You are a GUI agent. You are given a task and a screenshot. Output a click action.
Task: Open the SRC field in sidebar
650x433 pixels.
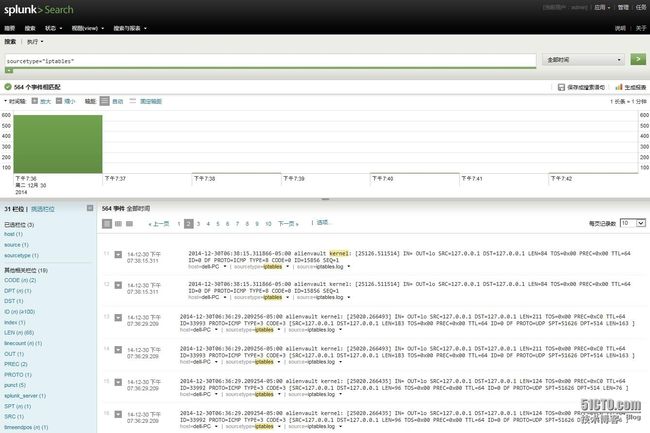point(14,416)
